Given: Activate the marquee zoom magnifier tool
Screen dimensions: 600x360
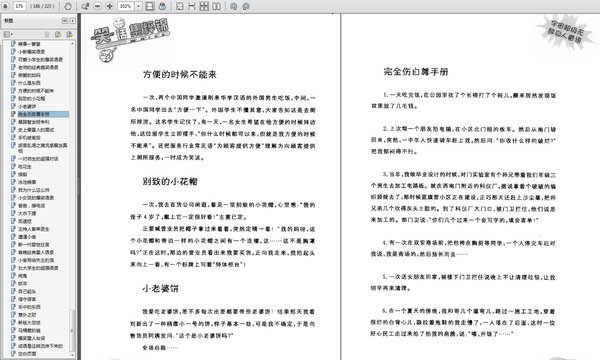Looking at the screenshot, I should point(85,6).
